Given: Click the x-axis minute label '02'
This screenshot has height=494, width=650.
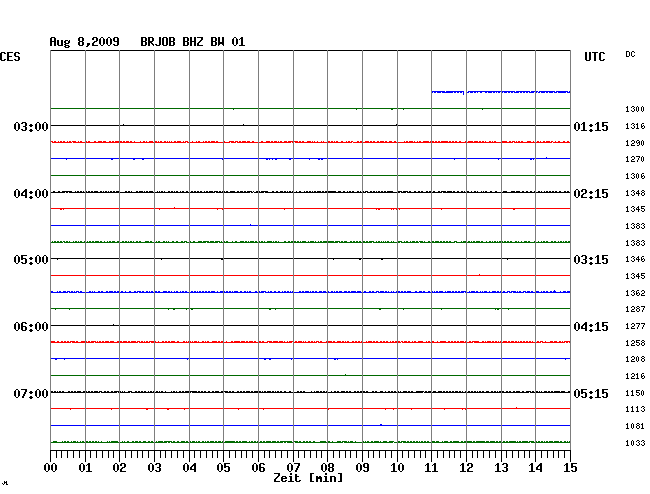Looking at the screenshot, I should [x=119, y=468].
